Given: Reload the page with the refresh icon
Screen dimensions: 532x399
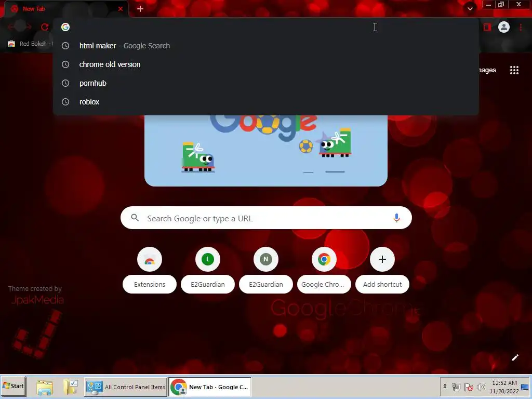Looking at the screenshot, I should coord(45,27).
